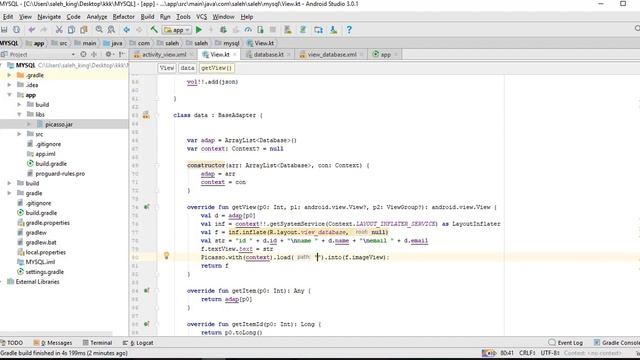Screen dimensions: 640x360
Task: Open the VCS menu
Action: tap(202, 17)
